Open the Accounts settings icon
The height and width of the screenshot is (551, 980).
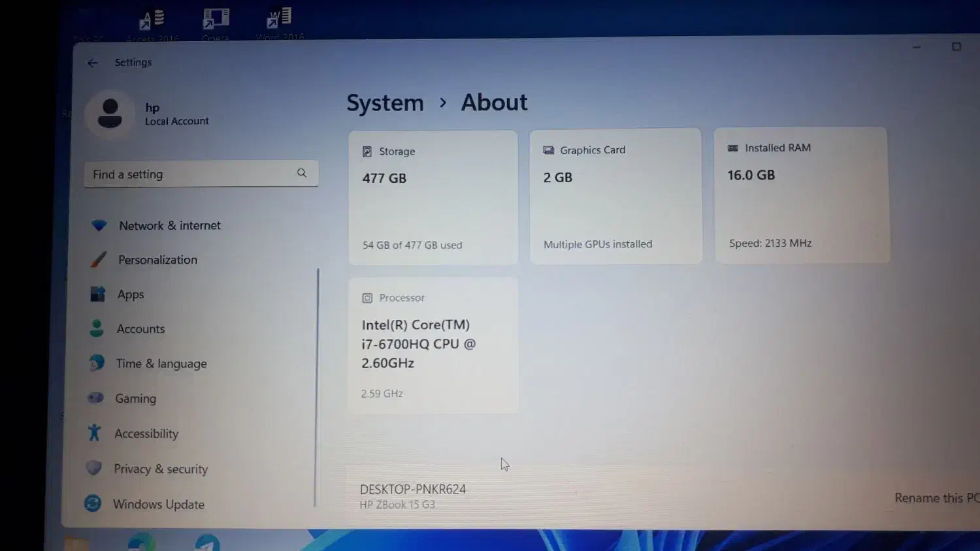click(97, 328)
